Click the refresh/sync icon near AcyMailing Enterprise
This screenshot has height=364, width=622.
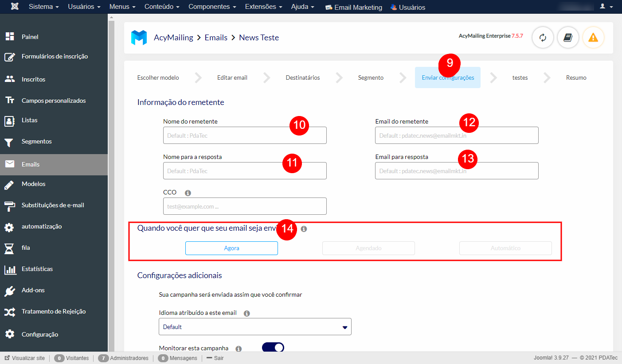tap(543, 38)
